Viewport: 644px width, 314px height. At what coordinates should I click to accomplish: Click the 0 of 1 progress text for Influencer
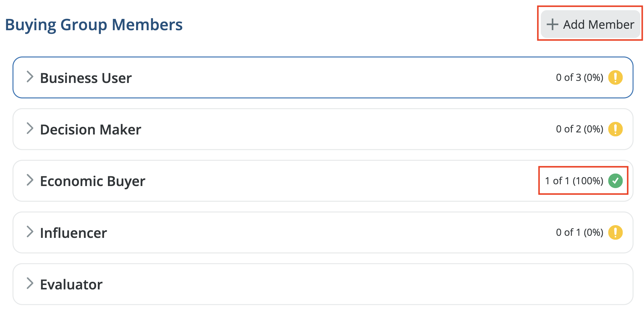(x=579, y=232)
